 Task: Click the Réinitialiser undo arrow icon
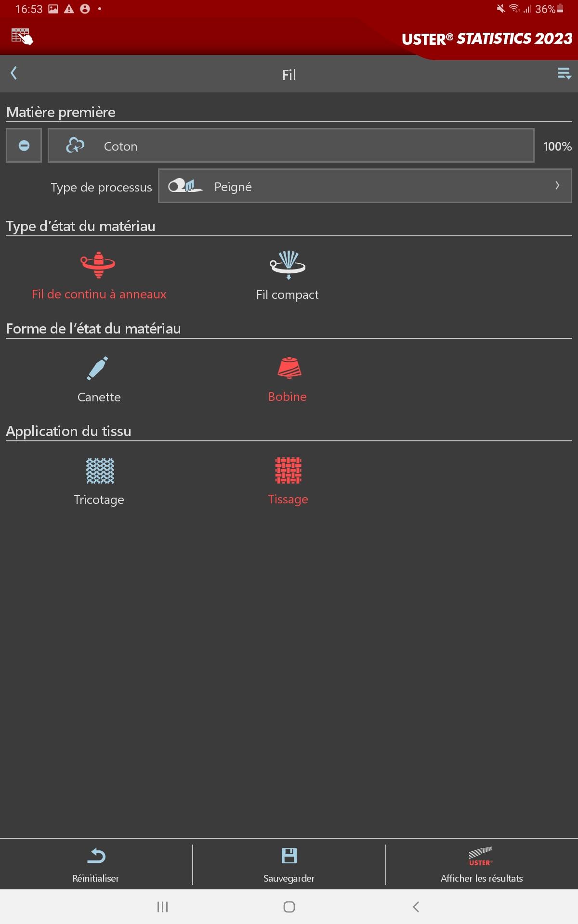[96, 856]
